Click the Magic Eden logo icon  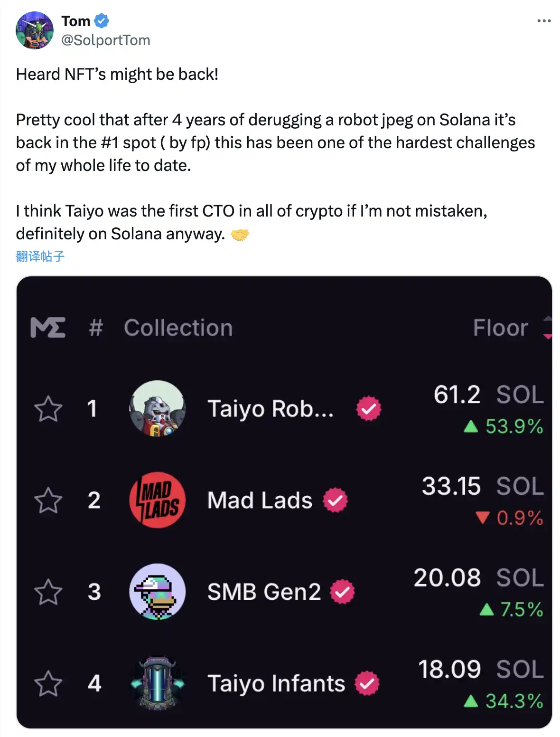tap(47, 328)
